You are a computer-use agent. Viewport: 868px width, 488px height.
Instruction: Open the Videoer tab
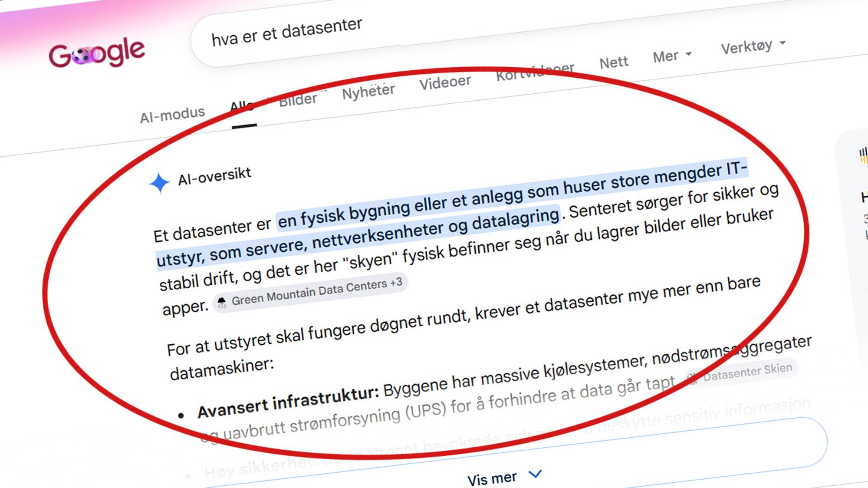[x=445, y=82]
